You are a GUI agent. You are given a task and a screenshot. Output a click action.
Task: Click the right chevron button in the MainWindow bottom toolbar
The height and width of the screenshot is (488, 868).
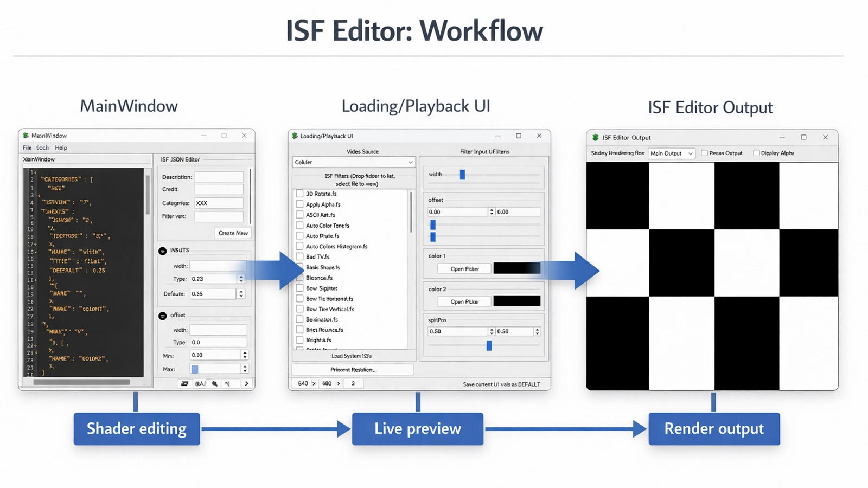[247, 383]
